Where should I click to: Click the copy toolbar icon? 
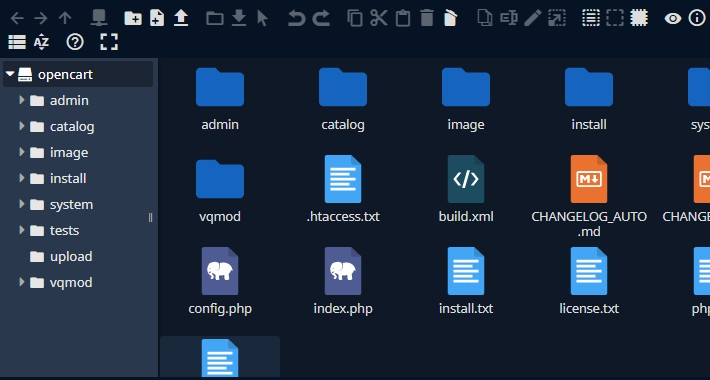(355, 18)
